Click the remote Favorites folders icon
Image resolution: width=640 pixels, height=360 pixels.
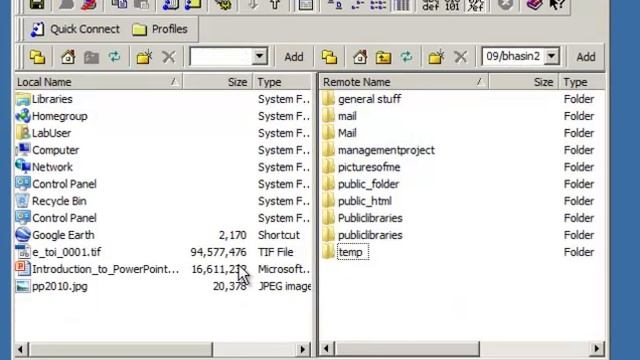pos(329,57)
